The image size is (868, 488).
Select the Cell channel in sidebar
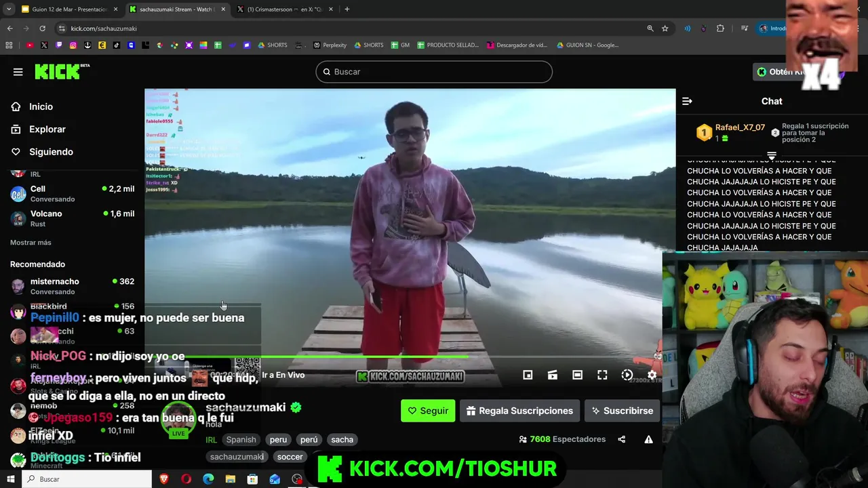(x=73, y=193)
